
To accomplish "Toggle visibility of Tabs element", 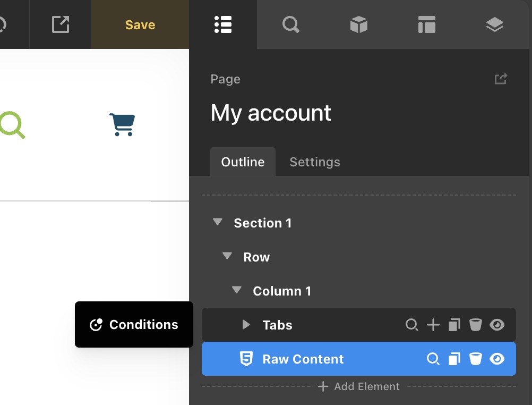I will [497, 325].
